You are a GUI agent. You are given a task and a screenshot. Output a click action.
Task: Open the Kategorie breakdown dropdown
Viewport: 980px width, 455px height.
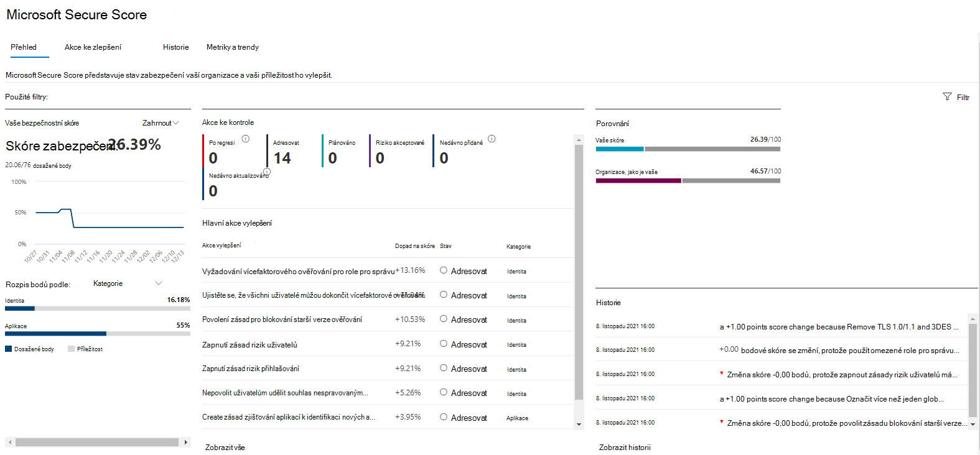128,283
